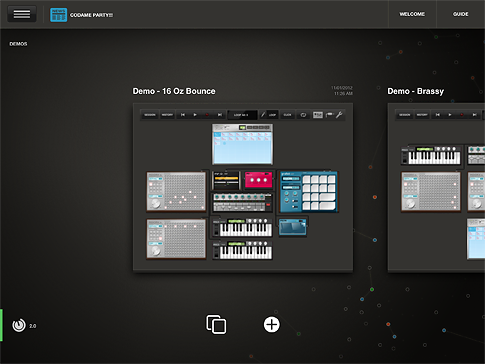This screenshot has width=485, height=364.
Task: Select the Demo - 16 Oz Bounce title
Action: (174, 91)
